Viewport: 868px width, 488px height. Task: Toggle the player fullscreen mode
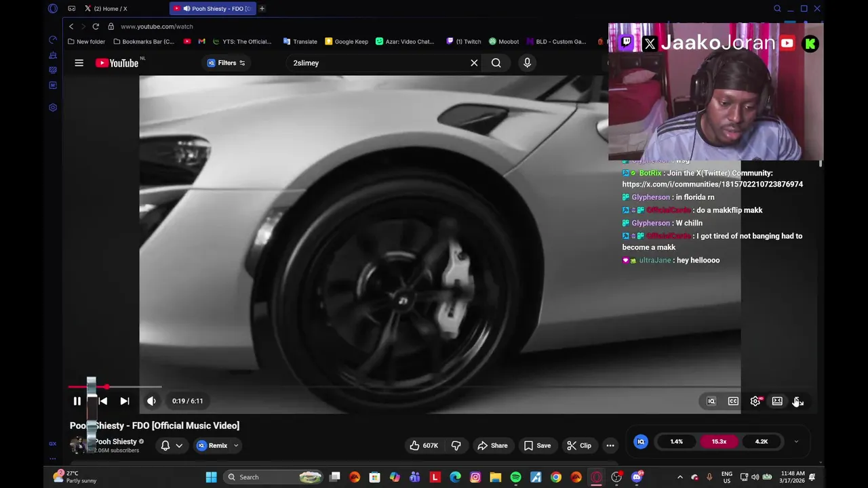(x=798, y=401)
